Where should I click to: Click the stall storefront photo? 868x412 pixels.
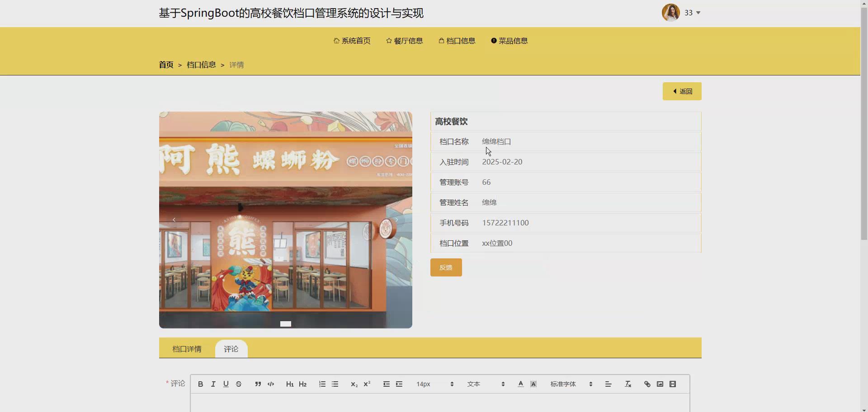[285, 220]
